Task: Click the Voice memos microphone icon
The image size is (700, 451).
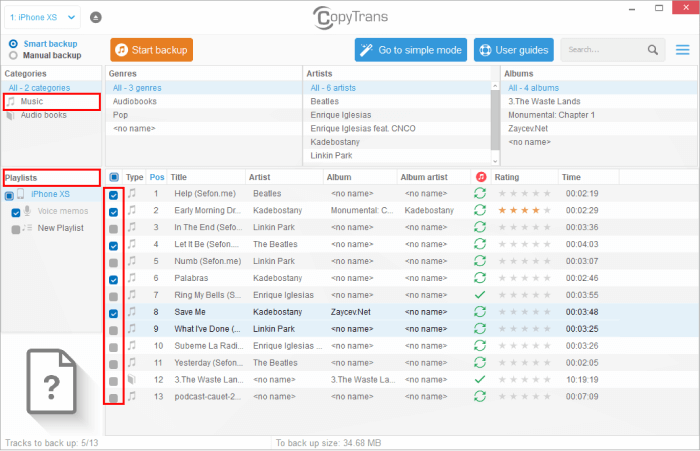Action: pyautogui.click(x=28, y=211)
